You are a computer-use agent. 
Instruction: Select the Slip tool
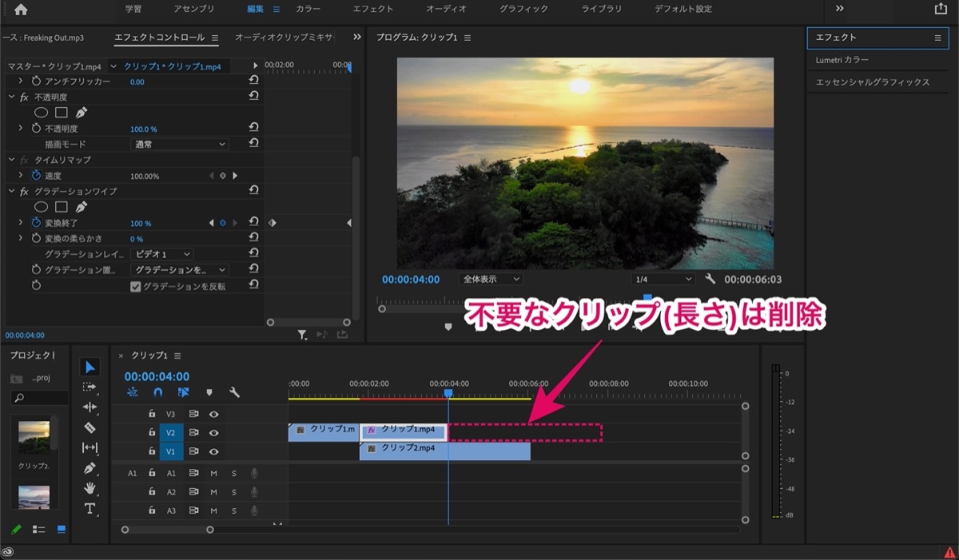[x=90, y=447]
